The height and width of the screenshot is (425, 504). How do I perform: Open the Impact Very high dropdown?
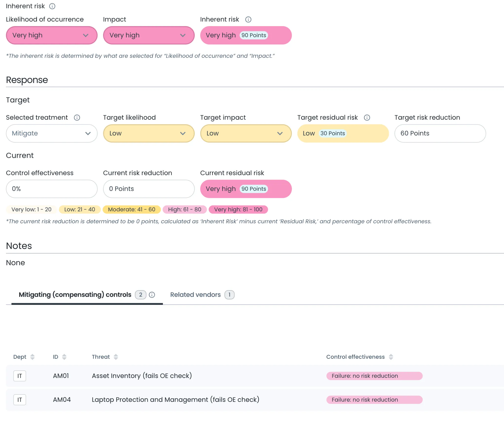tap(149, 35)
